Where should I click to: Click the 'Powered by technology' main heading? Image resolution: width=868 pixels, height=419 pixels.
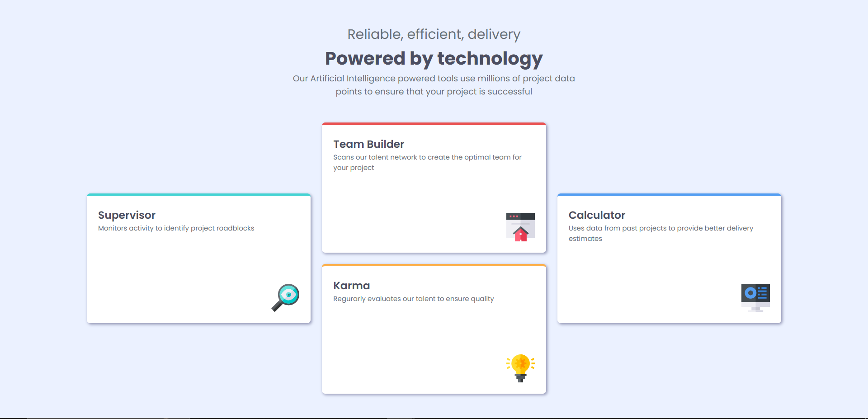click(x=434, y=59)
